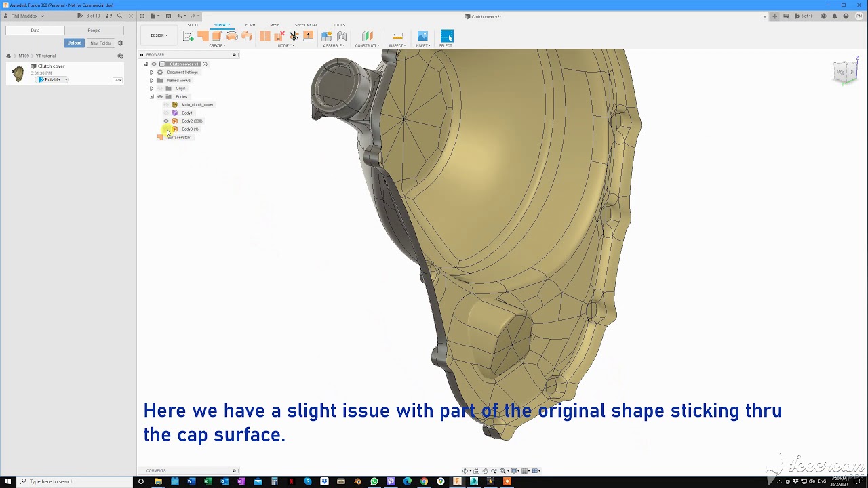Open the V2 version dropdown
868x488 pixels.
[117, 80]
